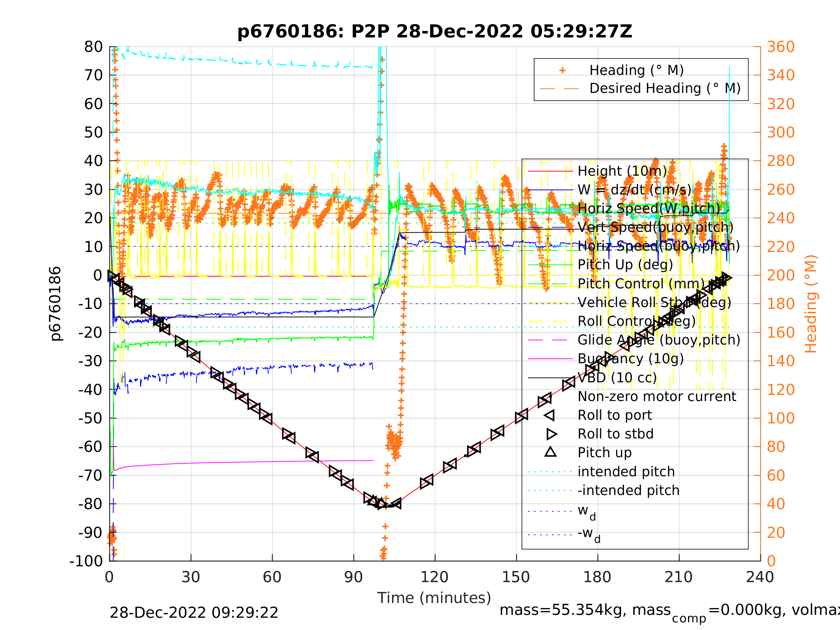Click the 28-Dec-2022 09:29:22 timestamp
Image resolution: width=840 pixels, height=630 pixels.
[194, 613]
